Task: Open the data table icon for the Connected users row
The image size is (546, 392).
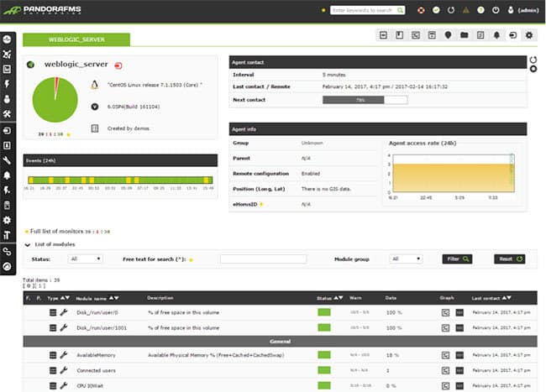Action: 459,370
